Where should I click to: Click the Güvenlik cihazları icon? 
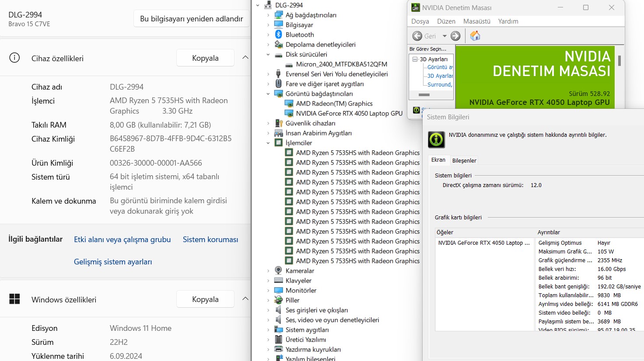point(278,123)
